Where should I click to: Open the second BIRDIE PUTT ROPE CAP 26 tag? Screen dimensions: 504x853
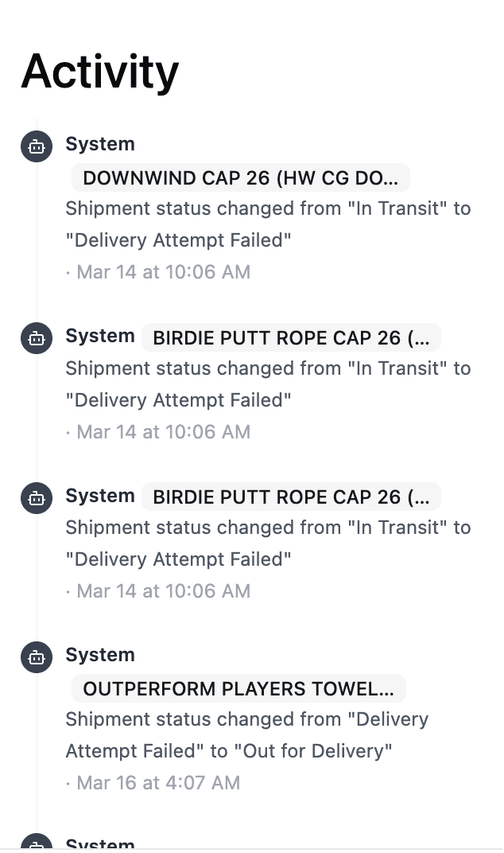coord(291,497)
